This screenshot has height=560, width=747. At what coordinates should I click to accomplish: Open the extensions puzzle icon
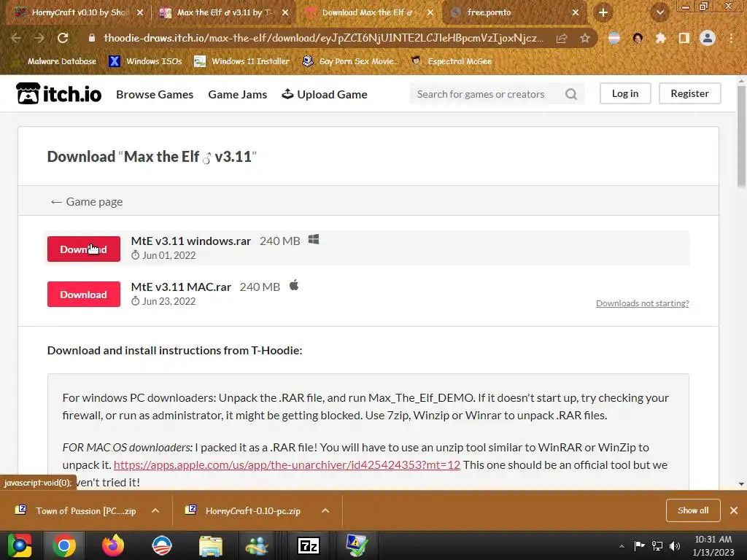(x=660, y=38)
